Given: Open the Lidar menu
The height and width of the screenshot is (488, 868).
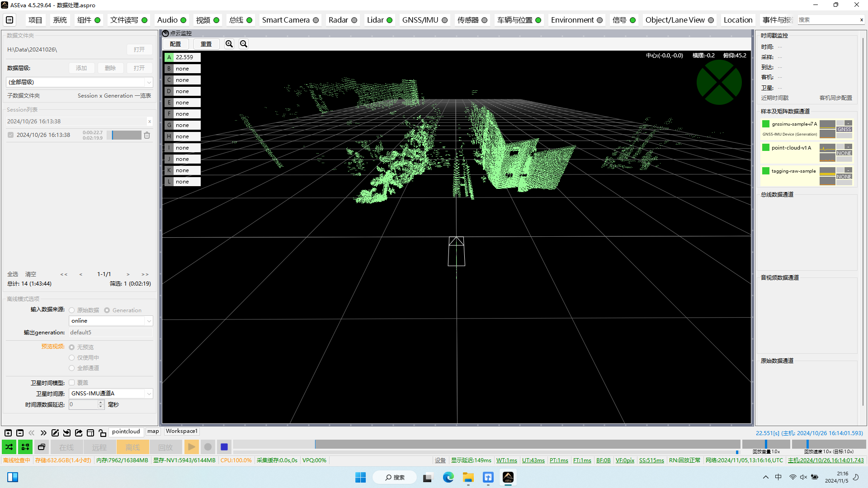Looking at the screenshot, I should click(379, 20).
